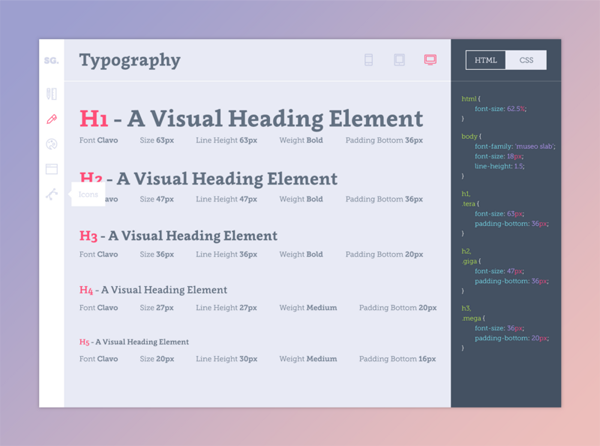Open the Icons vector sidebar icon
This screenshot has width=600, height=446.
52,194
